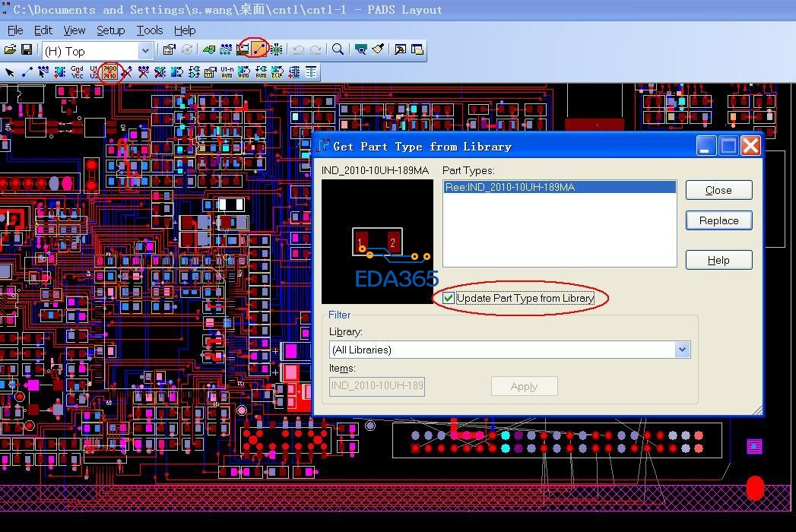796x532 pixels.
Task: Open the ECO Options icon
Action: (x=311, y=73)
